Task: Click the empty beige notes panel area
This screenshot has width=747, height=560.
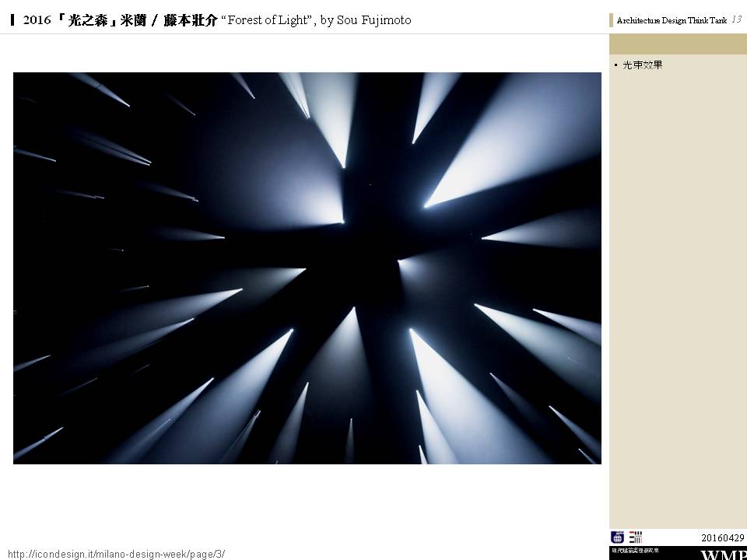Action: pyautogui.click(x=678, y=296)
